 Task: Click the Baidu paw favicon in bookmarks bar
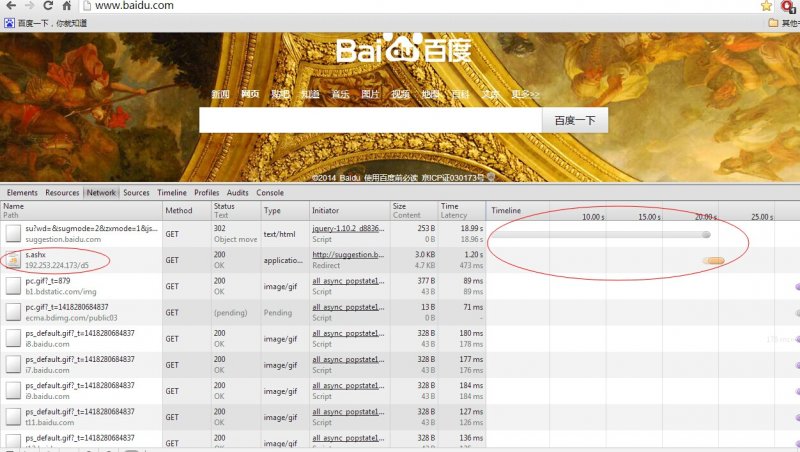9,23
